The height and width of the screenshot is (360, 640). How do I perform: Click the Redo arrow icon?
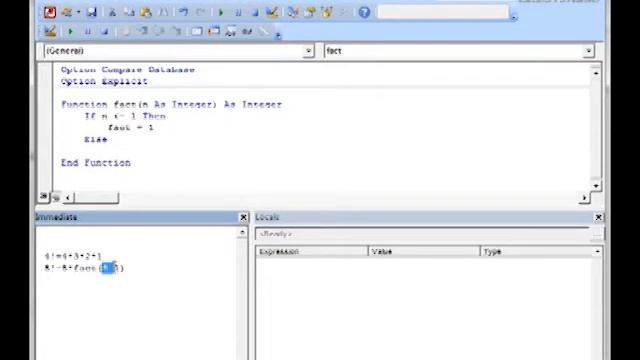[x=200, y=12]
